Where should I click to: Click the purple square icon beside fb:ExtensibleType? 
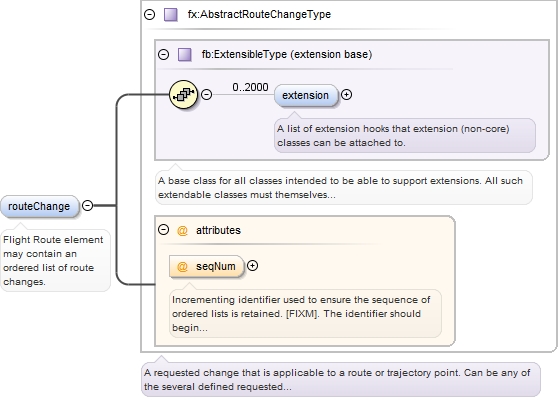pos(185,55)
